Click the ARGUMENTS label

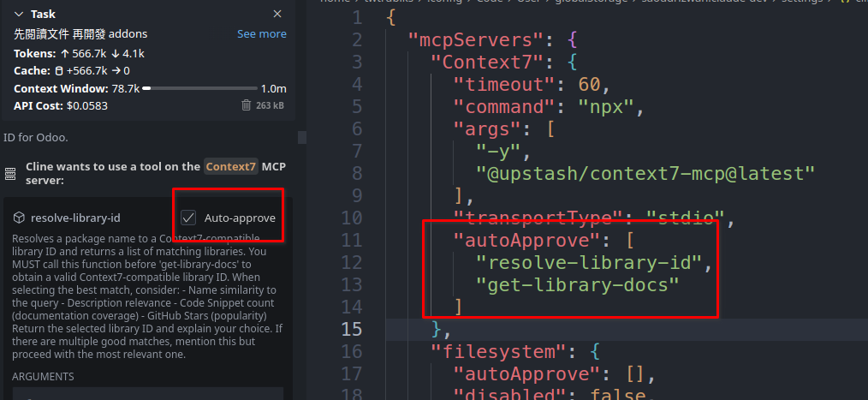[43, 376]
